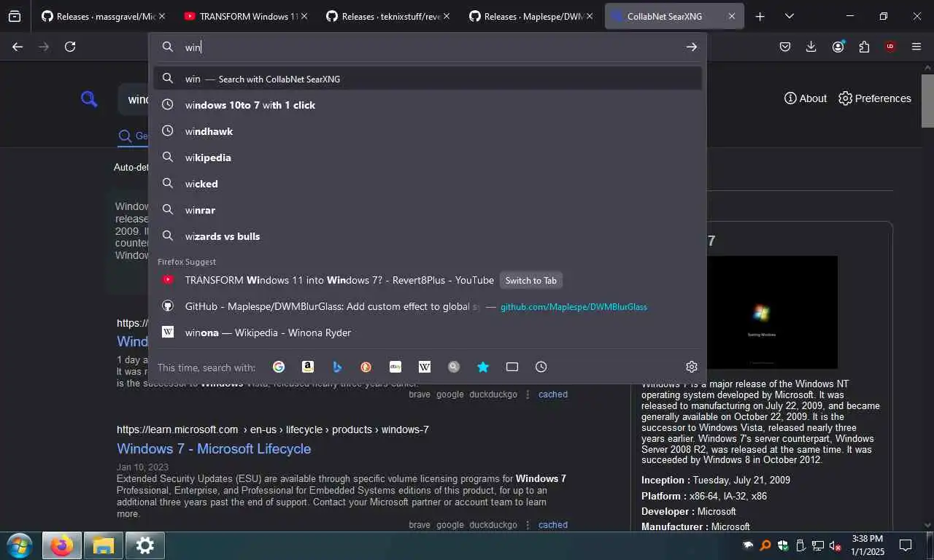The image size is (934, 560).
Task: Open cached link for the Microsoft Lifecycle result
Action: pos(553,525)
